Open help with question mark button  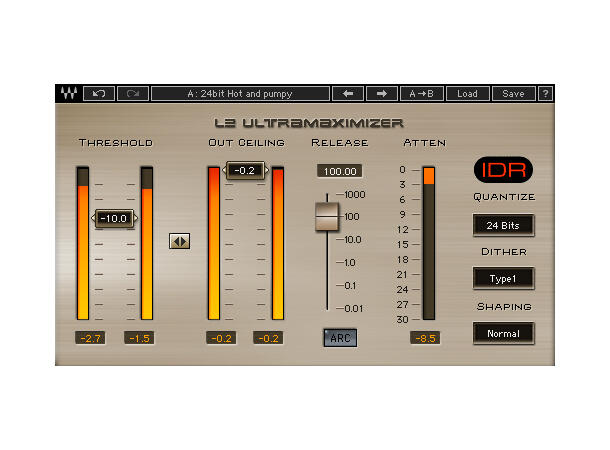(x=545, y=94)
